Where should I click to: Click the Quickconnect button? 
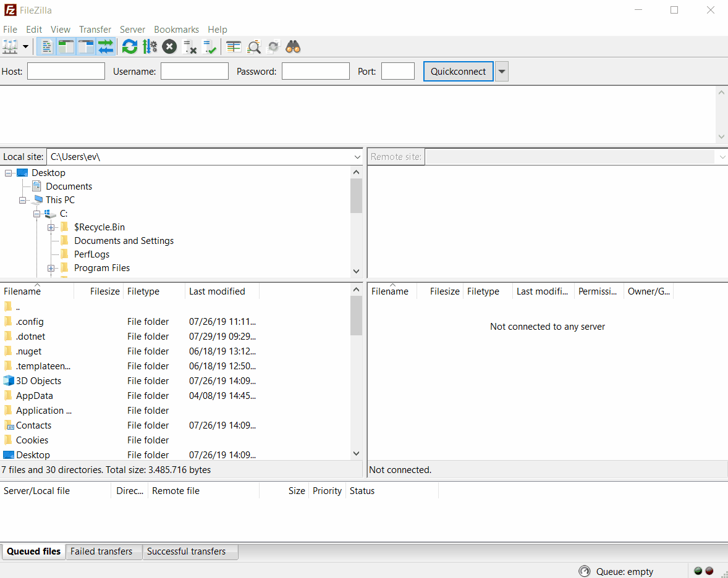(459, 72)
